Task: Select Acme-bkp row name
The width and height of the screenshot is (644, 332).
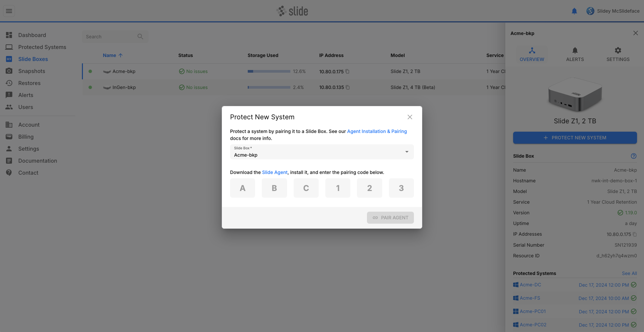Action: click(124, 71)
